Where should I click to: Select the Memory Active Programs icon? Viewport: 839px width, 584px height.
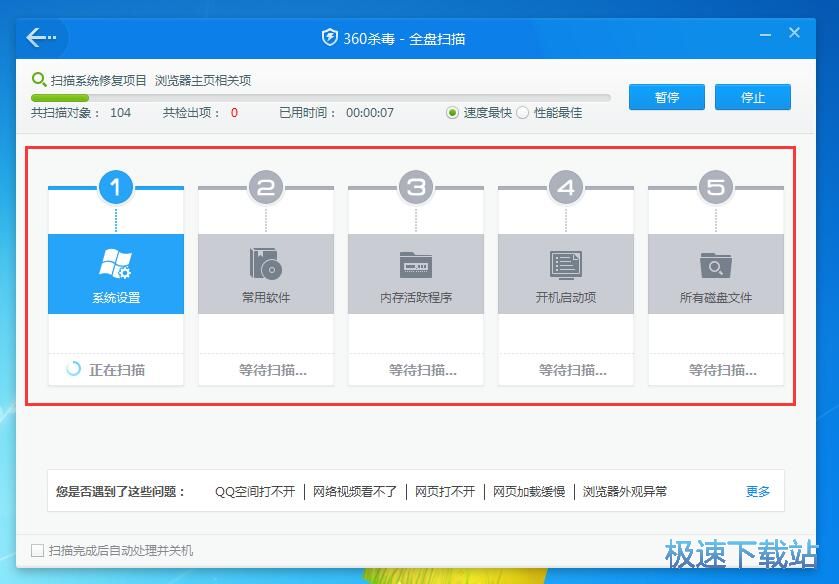pos(416,264)
